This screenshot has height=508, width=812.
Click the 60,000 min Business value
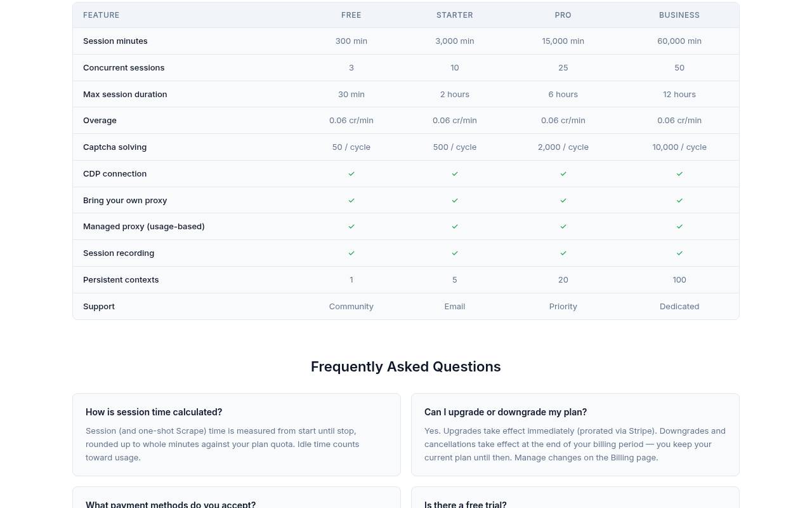tap(679, 41)
